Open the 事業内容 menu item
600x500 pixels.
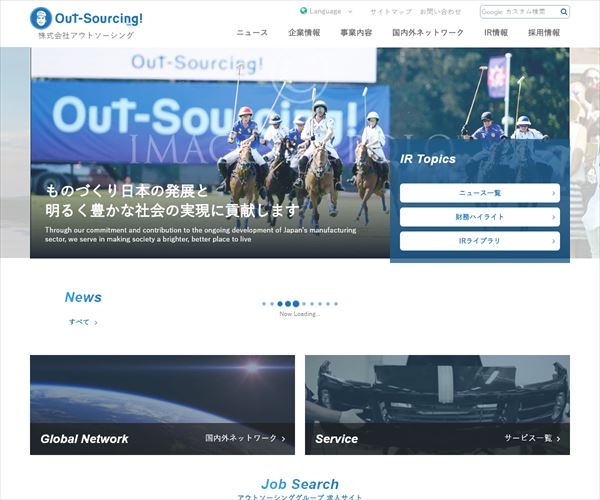point(356,33)
